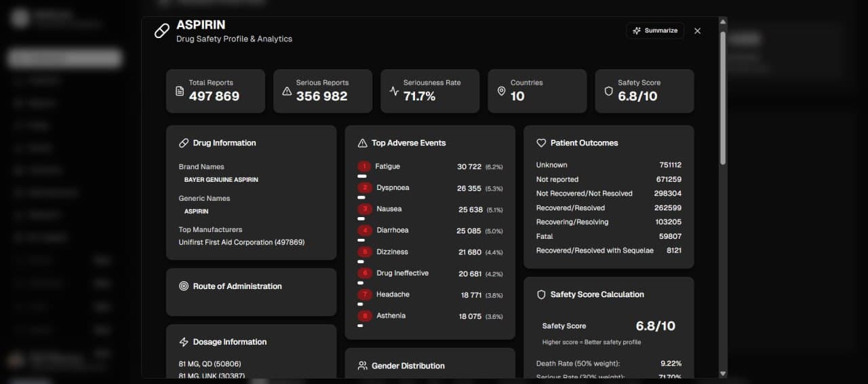The image size is (868, 384).
Task: Click the people icon beside Gender Distribution
Action: click(362, 366)
